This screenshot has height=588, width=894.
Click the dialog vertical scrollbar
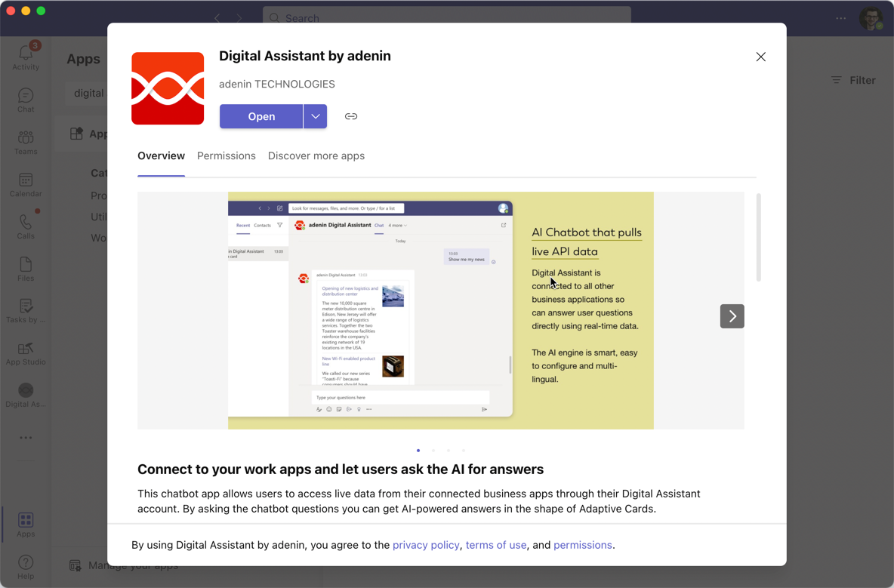tap(758, 238)
